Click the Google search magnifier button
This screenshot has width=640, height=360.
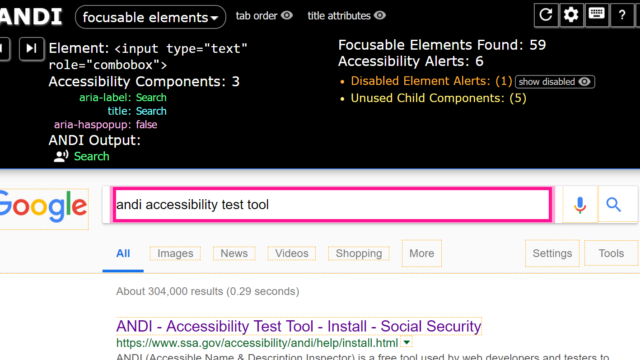613,205
